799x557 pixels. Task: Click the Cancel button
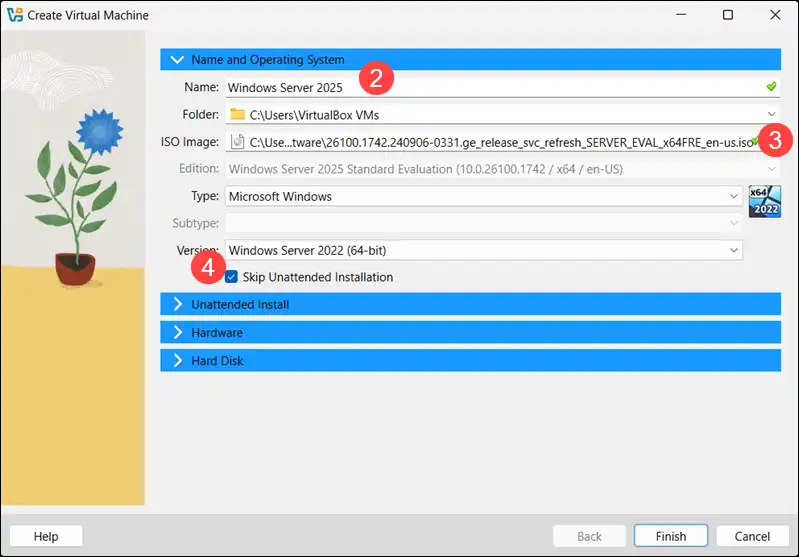point(753,536)
